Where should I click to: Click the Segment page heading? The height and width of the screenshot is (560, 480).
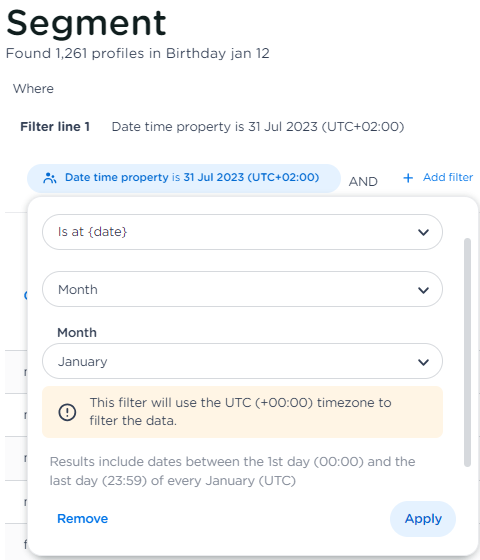coord(86,24)
